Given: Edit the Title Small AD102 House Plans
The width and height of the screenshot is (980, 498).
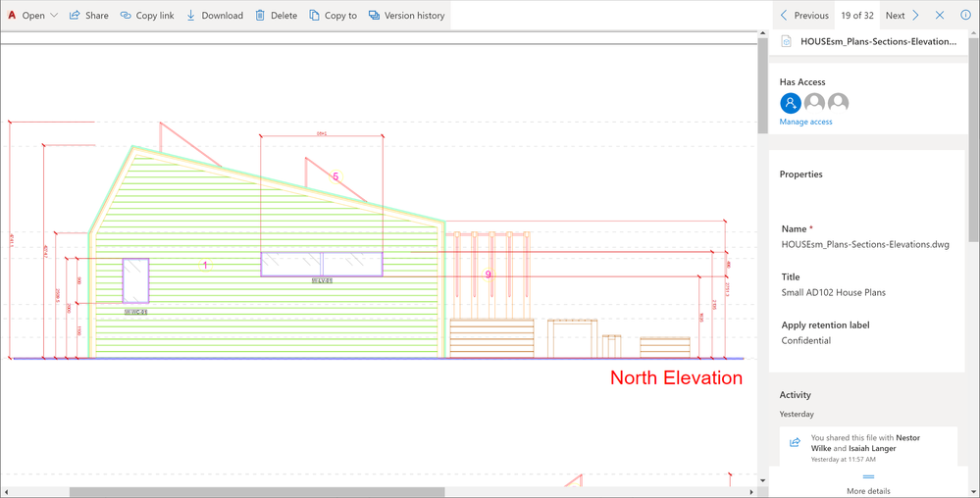Looking at the screenshot, I should point(833,292).
